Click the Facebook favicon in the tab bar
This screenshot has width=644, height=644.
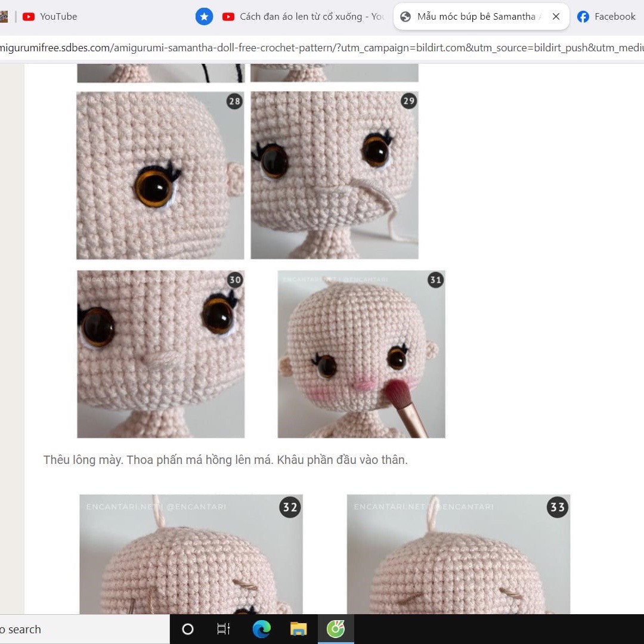point(583,16)
